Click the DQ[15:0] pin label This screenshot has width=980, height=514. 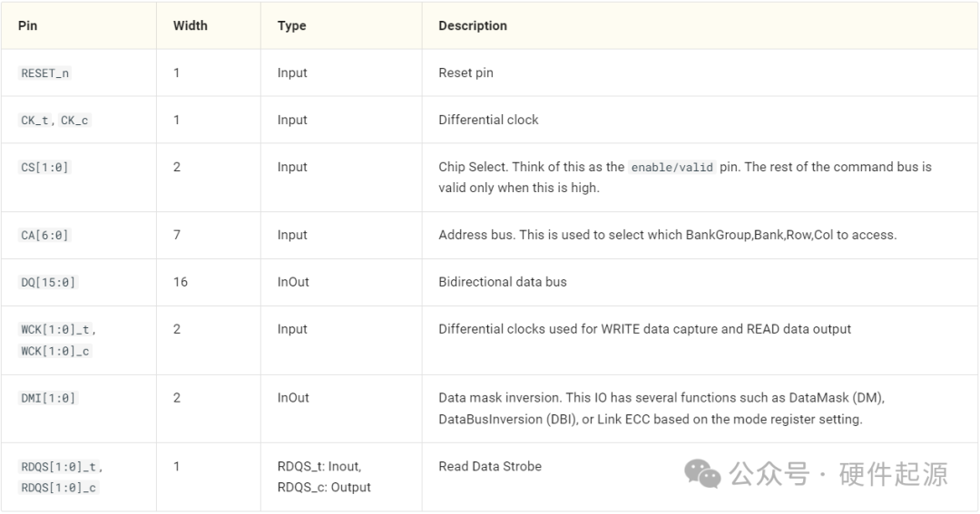(x=49, y=283)
